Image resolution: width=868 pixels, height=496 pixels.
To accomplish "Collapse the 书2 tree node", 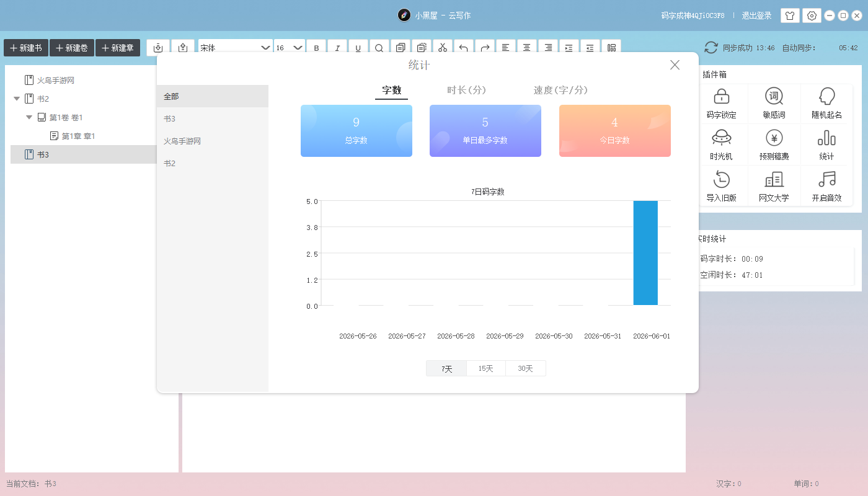I will 17,99.
